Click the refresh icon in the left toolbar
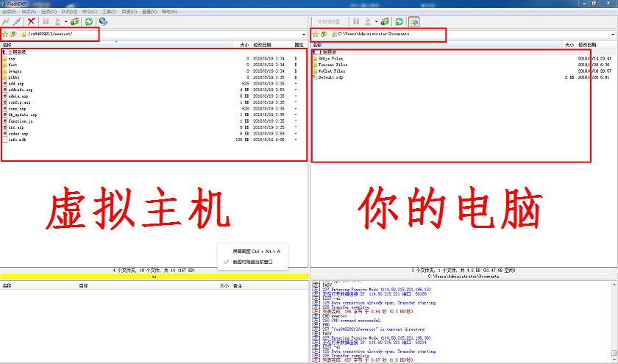 (89, 22)
